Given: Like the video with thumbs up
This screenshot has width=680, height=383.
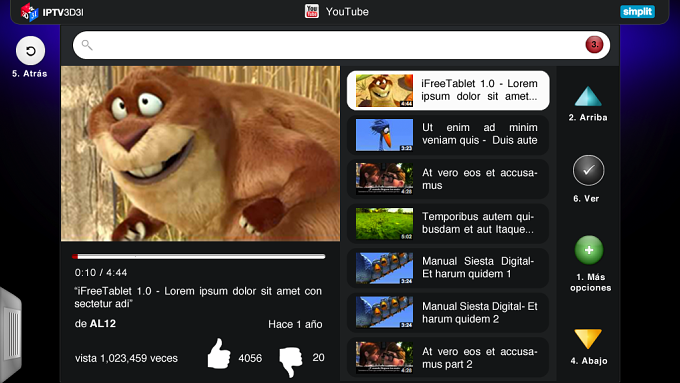Looking at the screenshot, I should click(x=219, y=354).
